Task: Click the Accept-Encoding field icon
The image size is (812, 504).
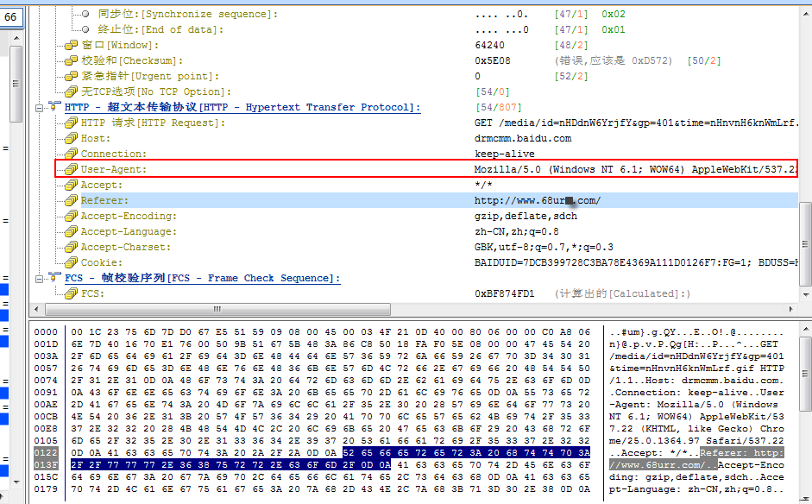Action: [x=72, y=216]
